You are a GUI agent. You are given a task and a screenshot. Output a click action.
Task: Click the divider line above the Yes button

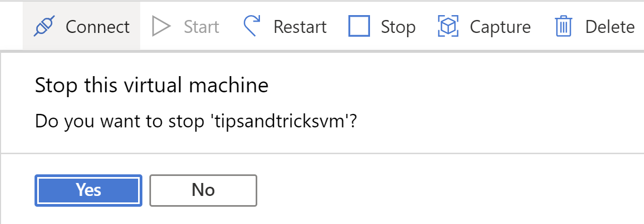coord(322,153)
